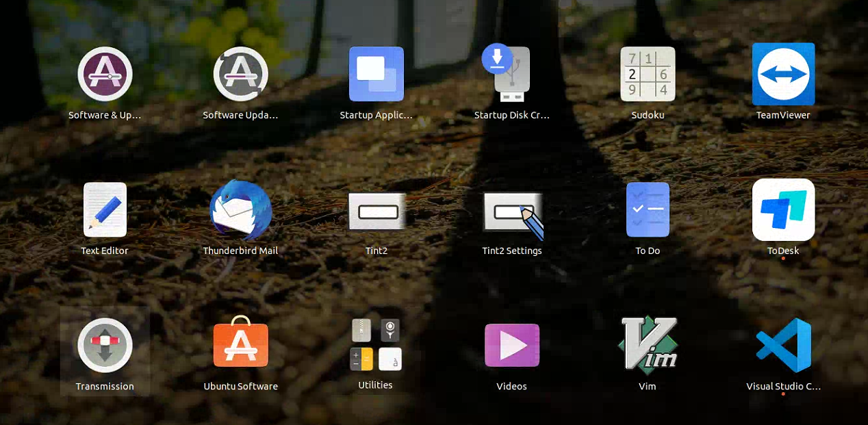
Task: Open the To Do app
Action: pyautogui.click(x=648, y=209)
